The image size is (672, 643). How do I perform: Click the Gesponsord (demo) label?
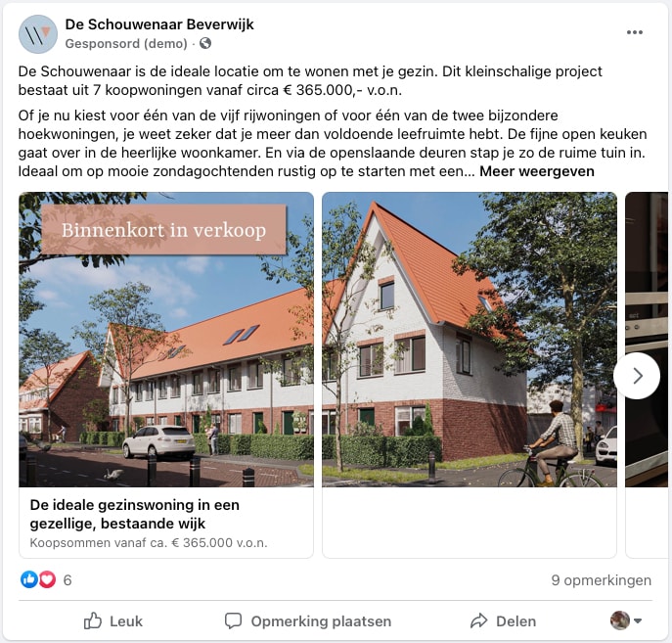[x=126, y=43]
